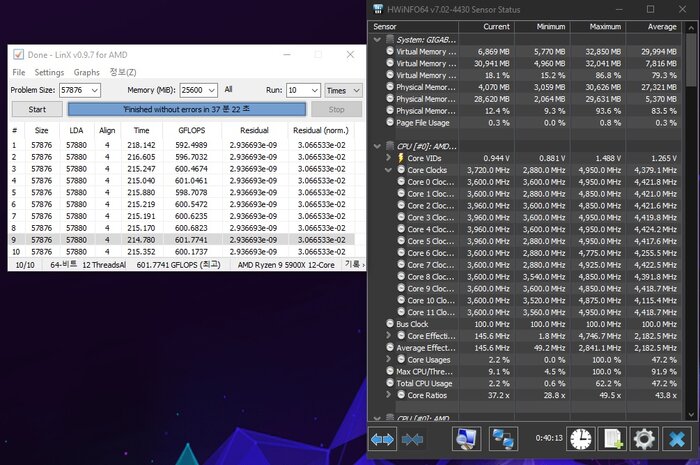Click HWiNFO shrink columns arrows icon
Viewport: 700px width, 465px height.
tap(412, 439)
